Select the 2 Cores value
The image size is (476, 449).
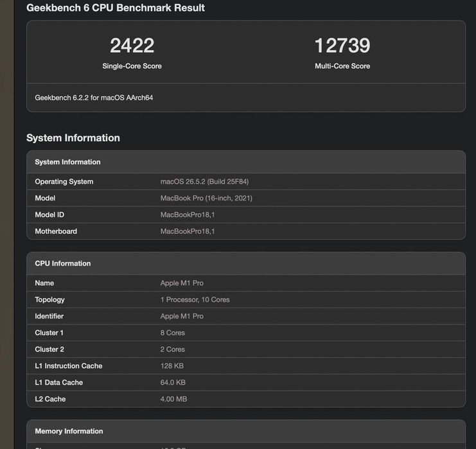pos(172,349)
